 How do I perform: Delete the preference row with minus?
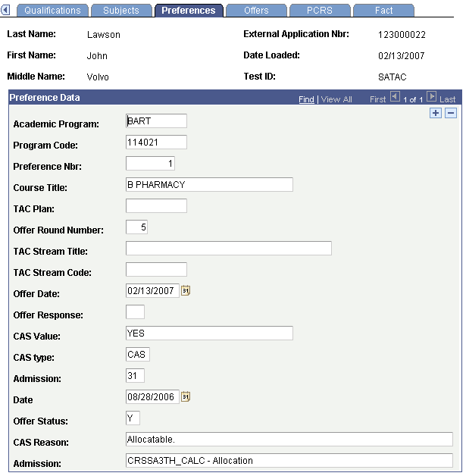coord(451,113)
